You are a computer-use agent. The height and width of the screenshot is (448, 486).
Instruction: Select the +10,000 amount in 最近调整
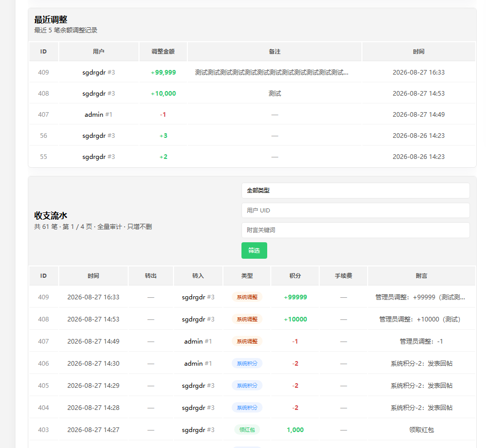[x=163, y=94]
